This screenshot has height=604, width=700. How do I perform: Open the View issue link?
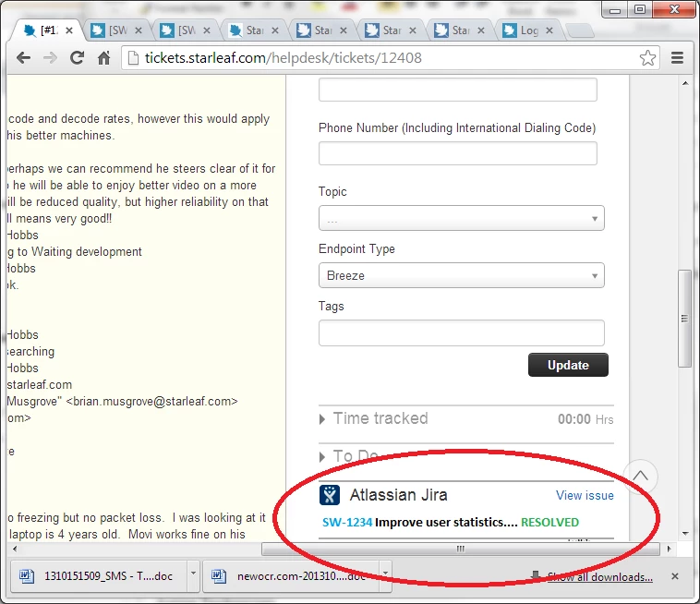click(x=585, y=495)
